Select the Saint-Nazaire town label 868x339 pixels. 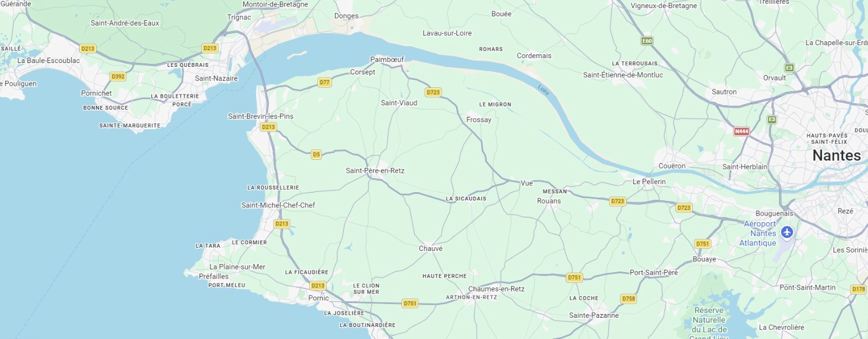pyautogui.click(x=216, y=78)
